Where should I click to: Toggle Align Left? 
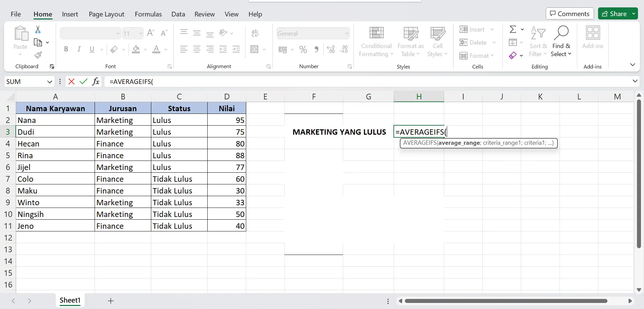tap(183, 49)
